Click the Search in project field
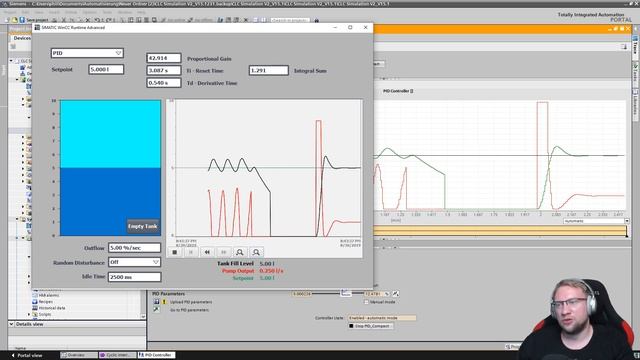Image resolution: width=640 pixels, height=360 pixels. (x=290, y=20)
